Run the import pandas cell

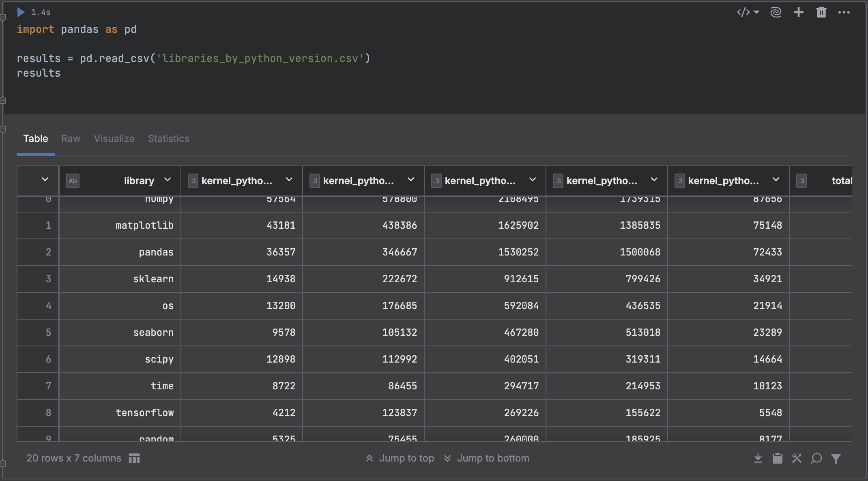[21, 12]
